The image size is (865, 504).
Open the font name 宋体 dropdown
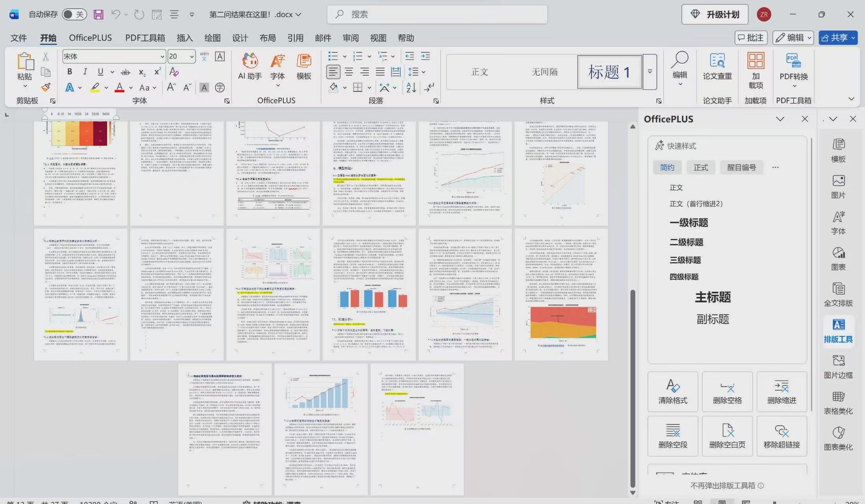162,57
